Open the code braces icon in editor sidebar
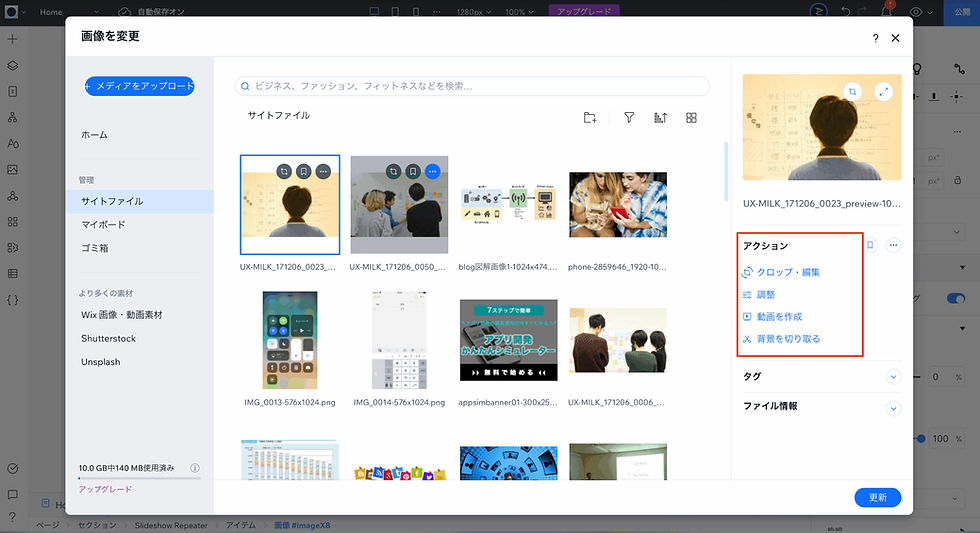Viewport: 980px width, 533px height. [x=12, y=300]
